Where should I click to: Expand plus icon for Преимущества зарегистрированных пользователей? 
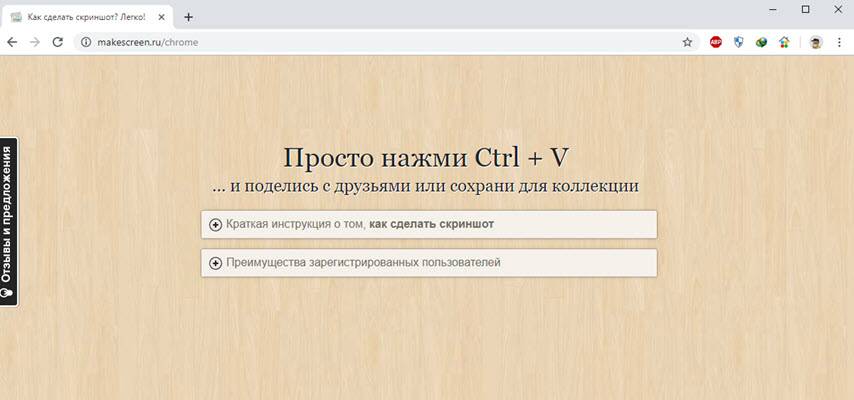coord(215,263)
